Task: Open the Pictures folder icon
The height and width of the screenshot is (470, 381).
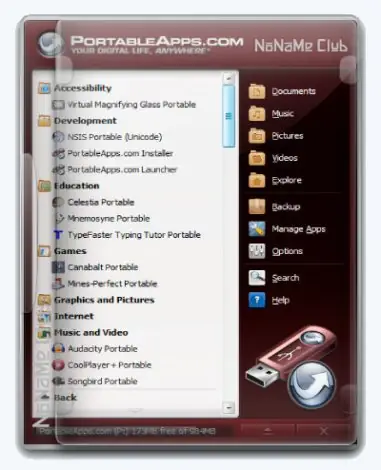Action: (257, 136)
